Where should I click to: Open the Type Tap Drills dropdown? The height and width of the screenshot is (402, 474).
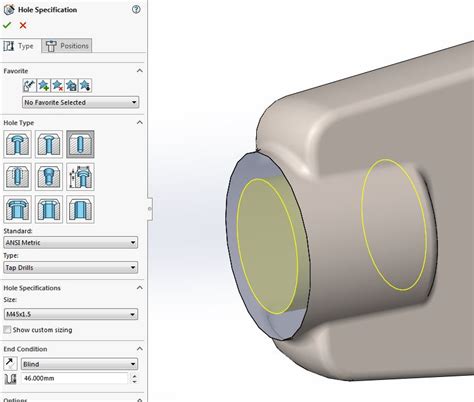pyautogui.click(x=70, y=267)
